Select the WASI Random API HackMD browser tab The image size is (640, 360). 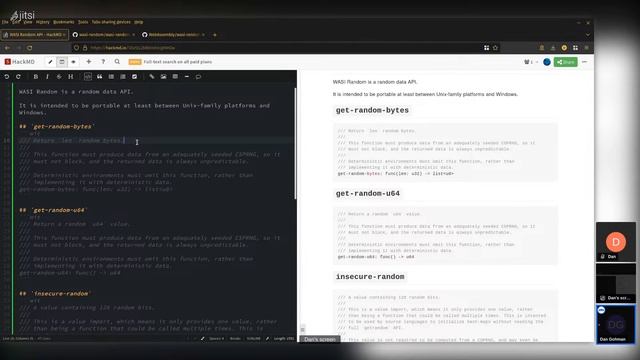tap(34, 35)
